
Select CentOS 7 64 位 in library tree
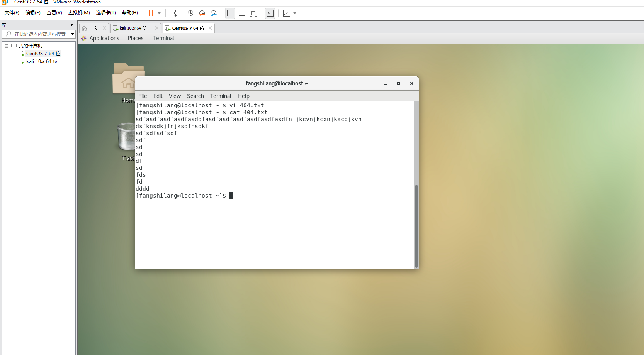click(x=43, y=54)
